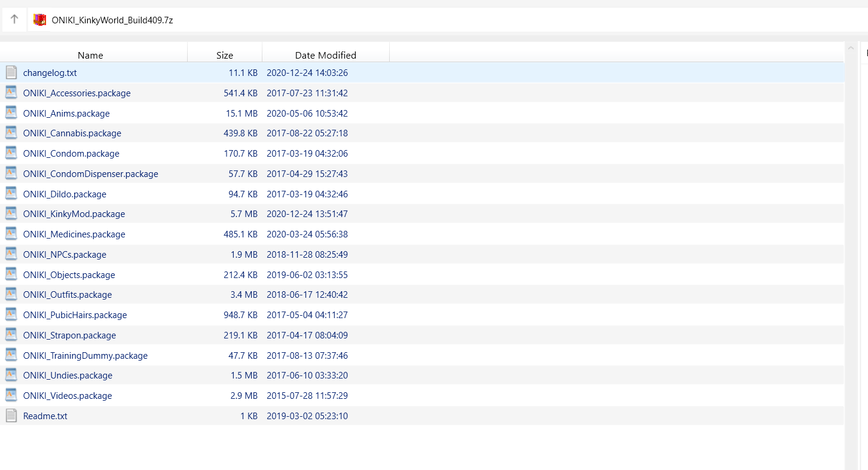The width and height of the screenshot is (868, 470).
Task: Sort files by the Size column header
Action: click(225, 55)
